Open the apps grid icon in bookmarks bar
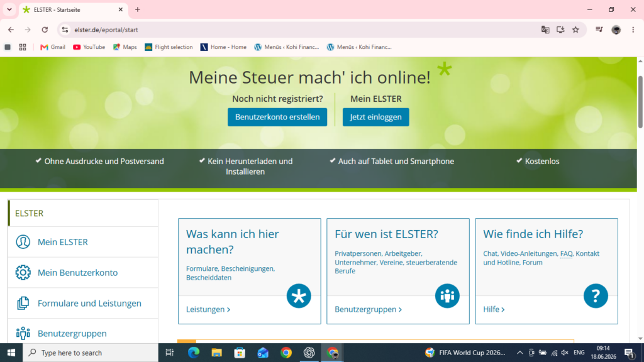 click(23, 47)
